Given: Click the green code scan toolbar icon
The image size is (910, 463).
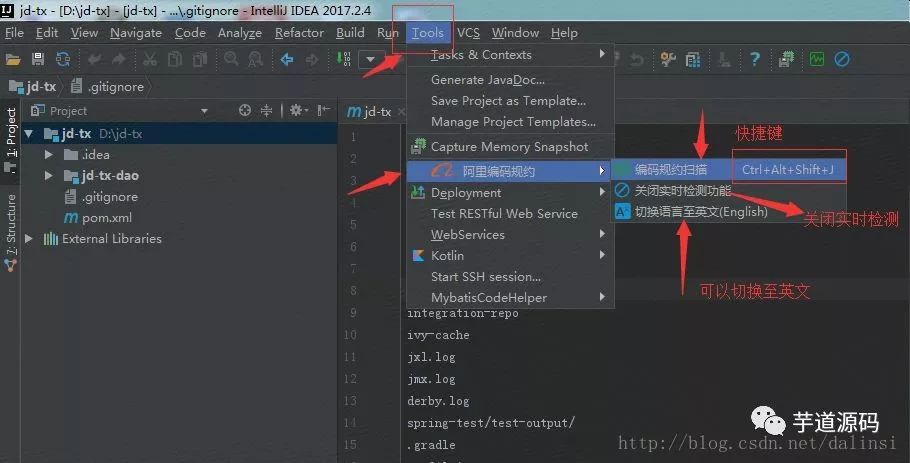Looking at the screenshot, I should click(817, 59).
